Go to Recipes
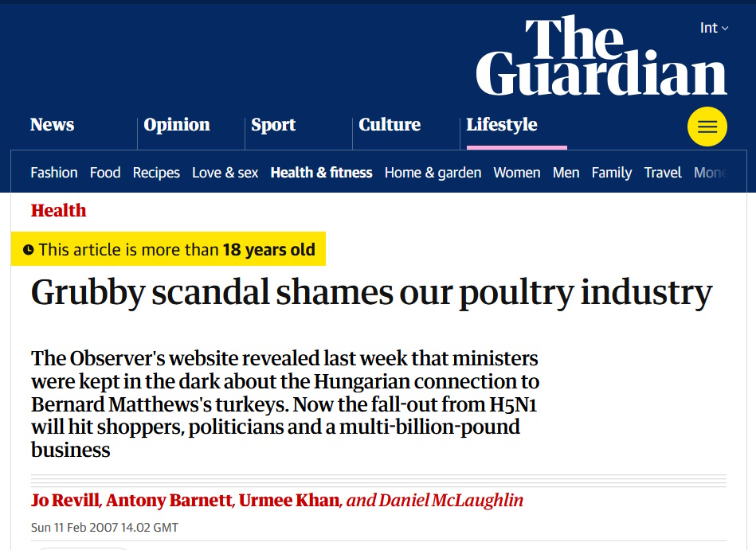Screen dimensions: 756x550 pyautogui.click(x=156, y=173)
